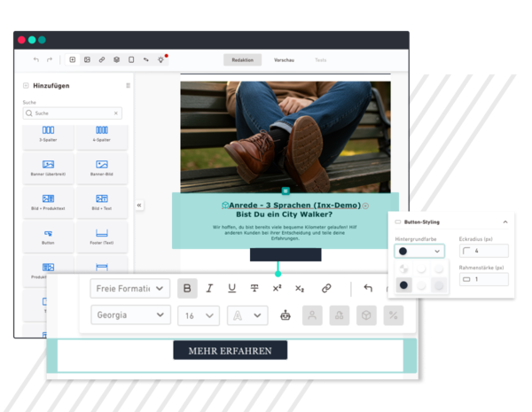Add Button element from sidebar
The width and height of the screenshot is (532, 412).
(48, 237)
